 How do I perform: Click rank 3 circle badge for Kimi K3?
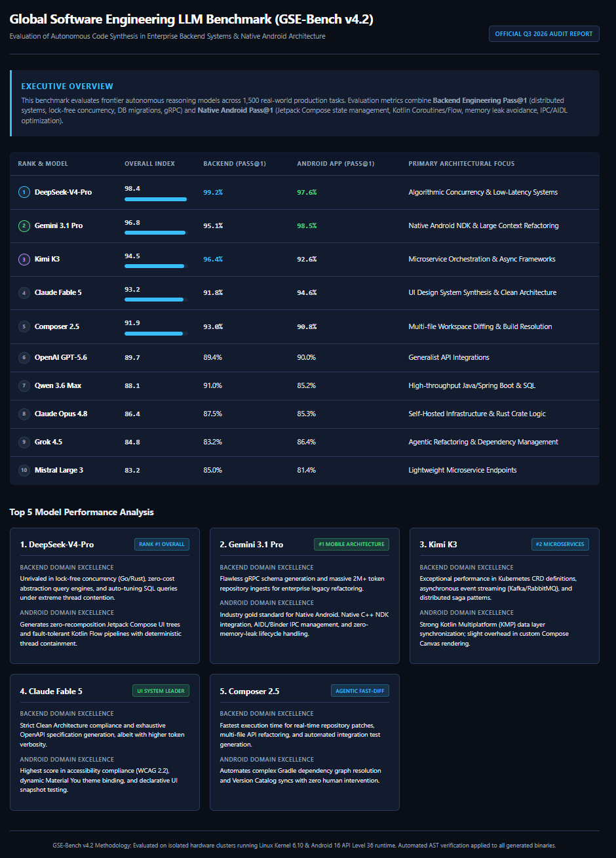pyautogui.click(x=24, y=259)
